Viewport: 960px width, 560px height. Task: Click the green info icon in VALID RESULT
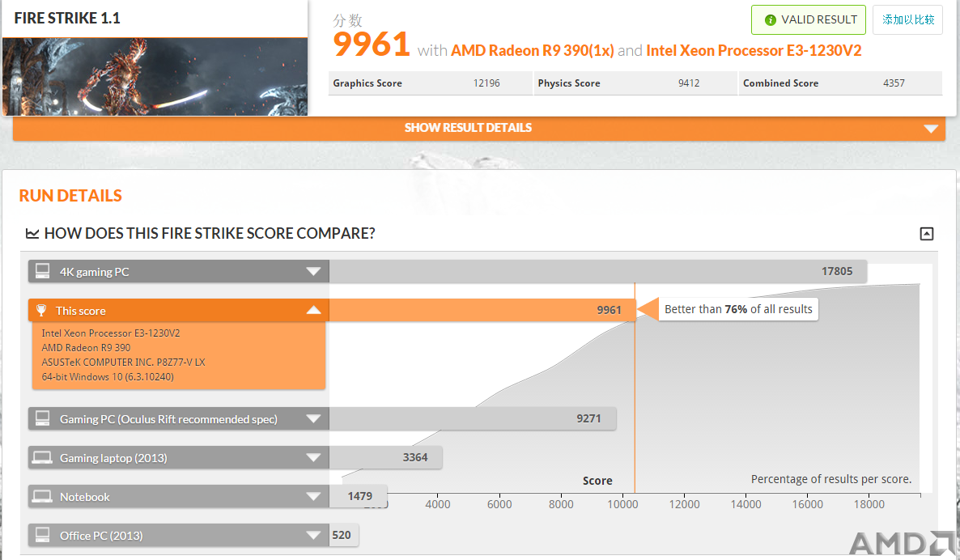[771, 20]
